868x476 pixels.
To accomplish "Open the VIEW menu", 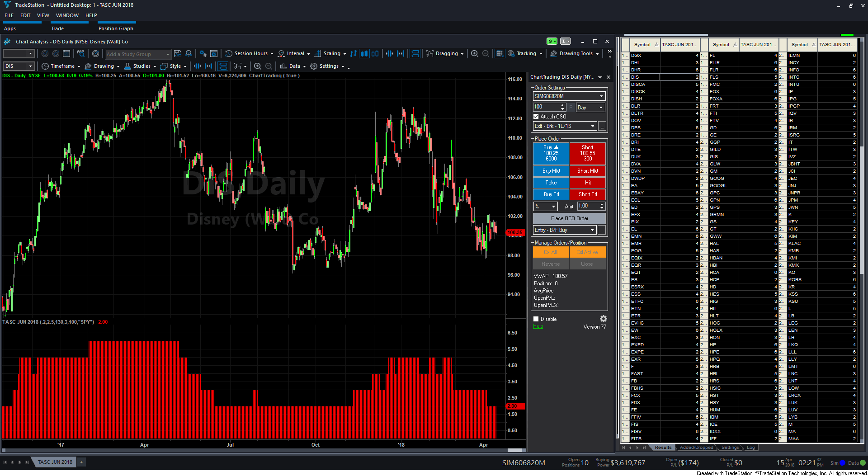I will [x=43, y=15].
